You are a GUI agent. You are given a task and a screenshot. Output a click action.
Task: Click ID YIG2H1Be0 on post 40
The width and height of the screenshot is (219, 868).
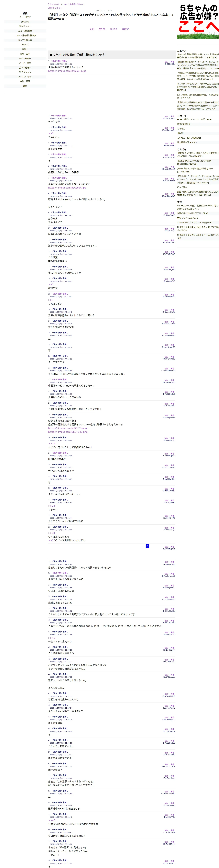pyautogui.click(x=169, y=623)
